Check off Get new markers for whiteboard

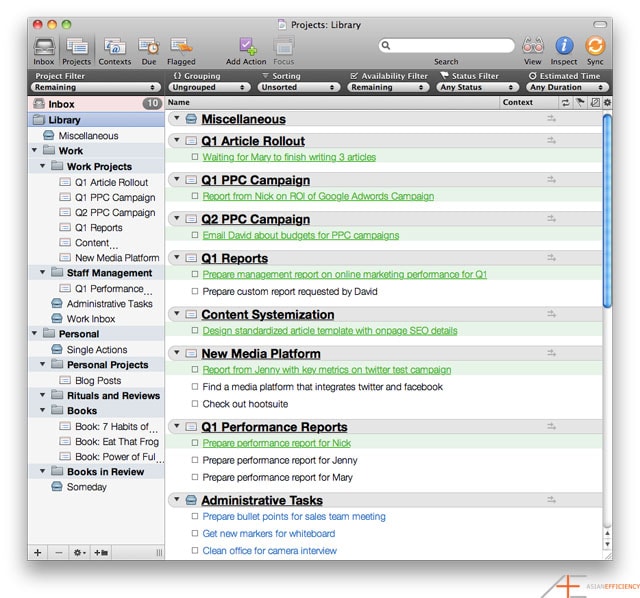coord(195,533)
